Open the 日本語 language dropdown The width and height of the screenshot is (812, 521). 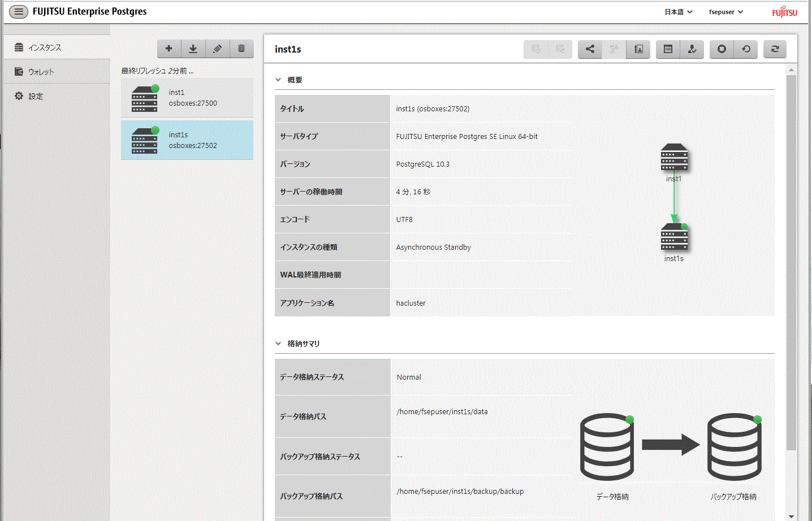pos(678,12)
